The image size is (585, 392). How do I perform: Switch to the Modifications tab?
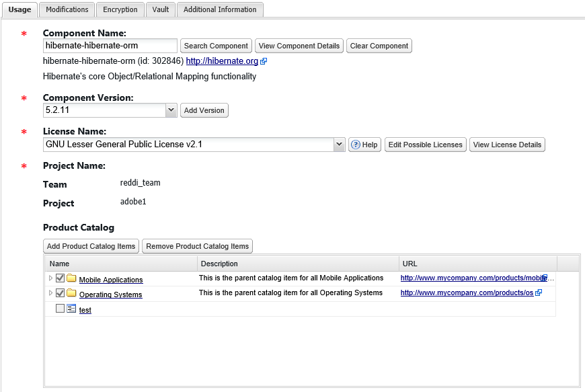pyautogui.click(x=67, y=9)
